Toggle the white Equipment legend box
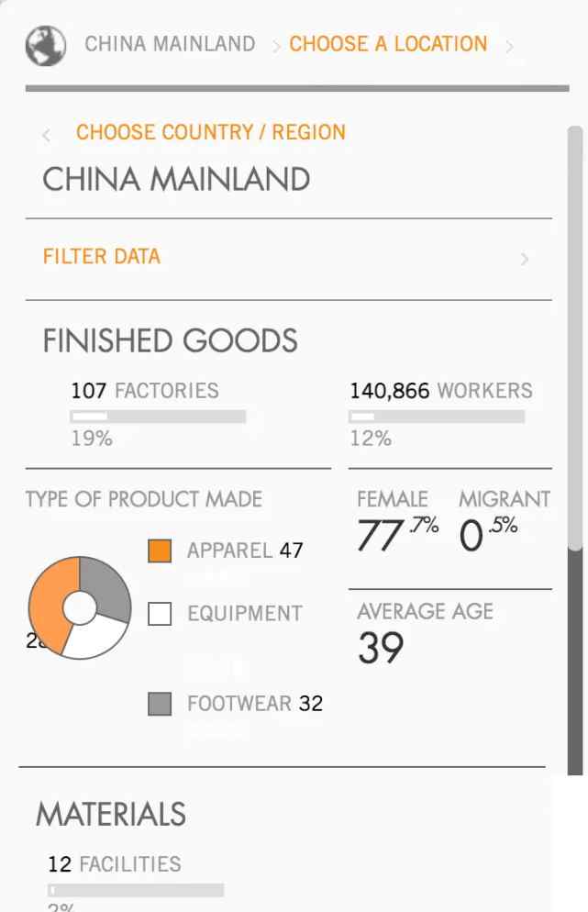588x912 pixels. click(x=160, y=614)
